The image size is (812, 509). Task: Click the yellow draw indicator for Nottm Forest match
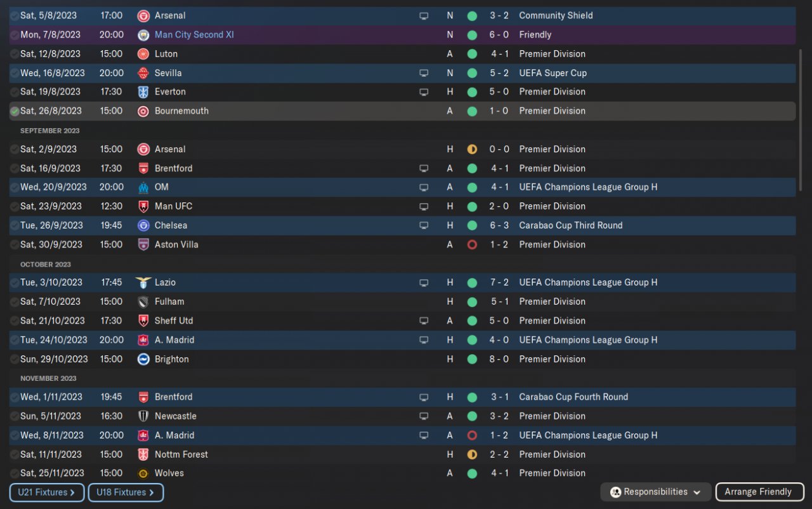tap(472, 454)
